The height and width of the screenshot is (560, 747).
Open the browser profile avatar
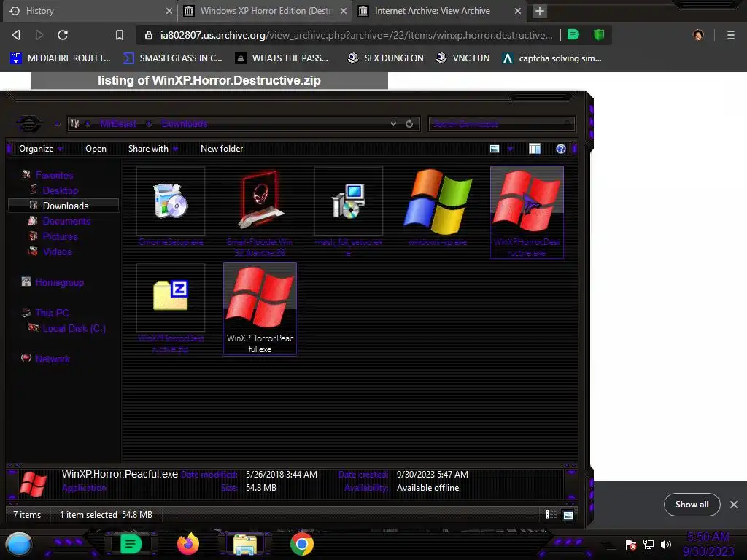(698, 35)
